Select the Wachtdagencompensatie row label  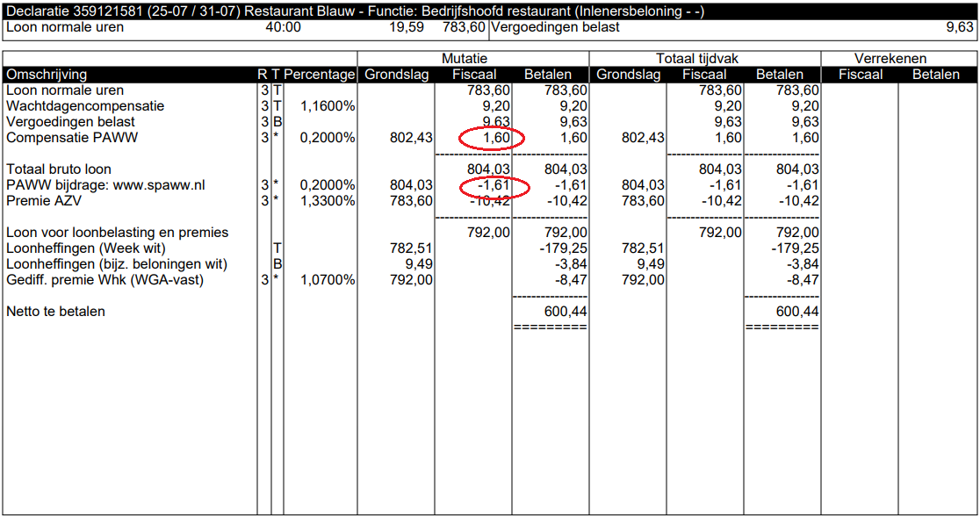85,106
